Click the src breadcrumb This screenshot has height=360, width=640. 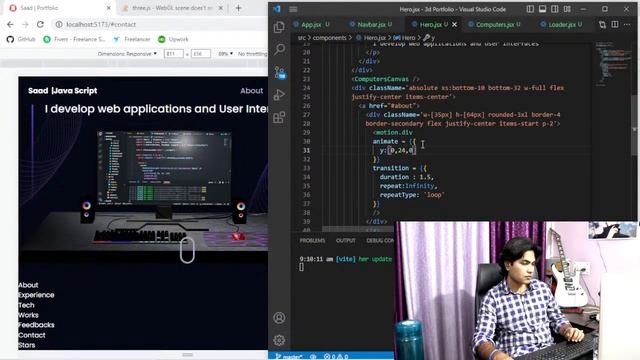click(302, 38)
